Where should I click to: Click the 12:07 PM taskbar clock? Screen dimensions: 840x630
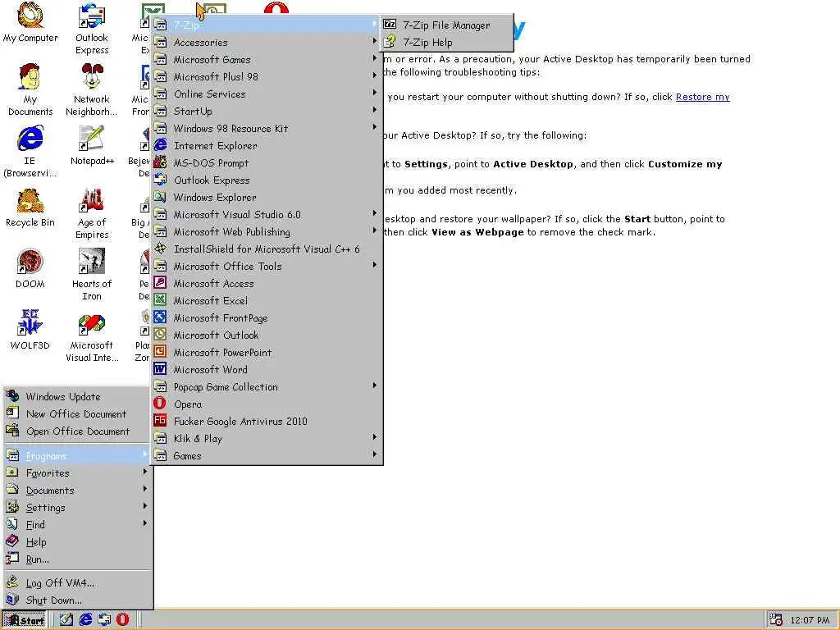point(809,620)
